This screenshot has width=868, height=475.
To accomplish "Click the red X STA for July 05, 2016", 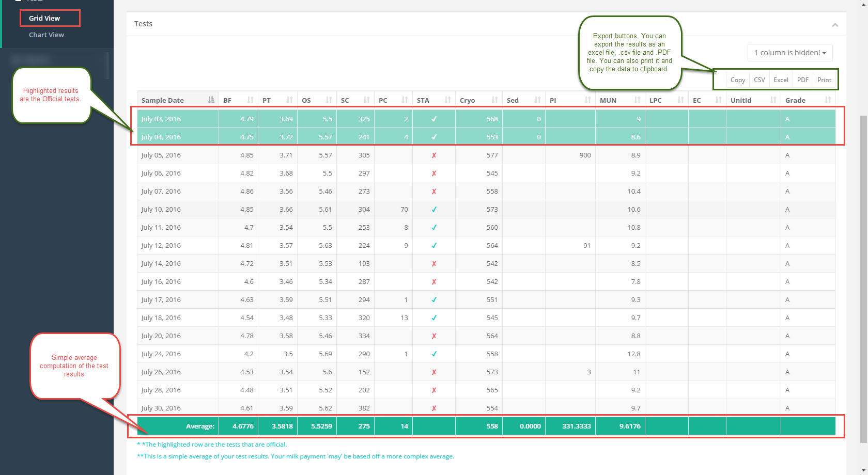I will pyautogui.click(x=434, y=155).
